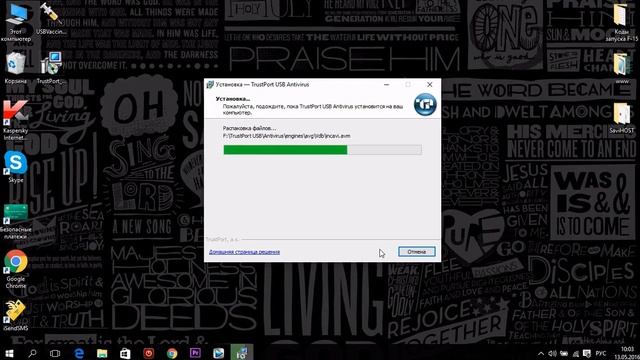The width and height of the screenshot is (640, 360).
Task: Click the 'Распаковка файлов...' status text
Action: (x=249, y=128)
